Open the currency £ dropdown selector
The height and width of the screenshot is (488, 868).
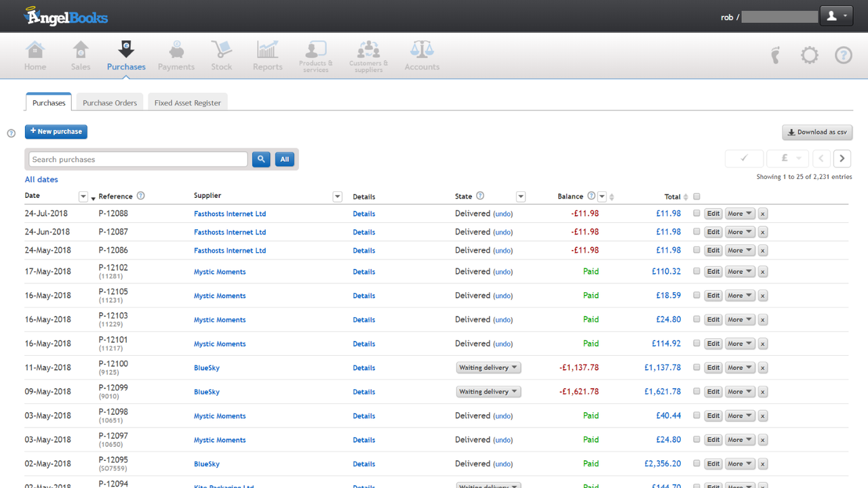[787, 158]
